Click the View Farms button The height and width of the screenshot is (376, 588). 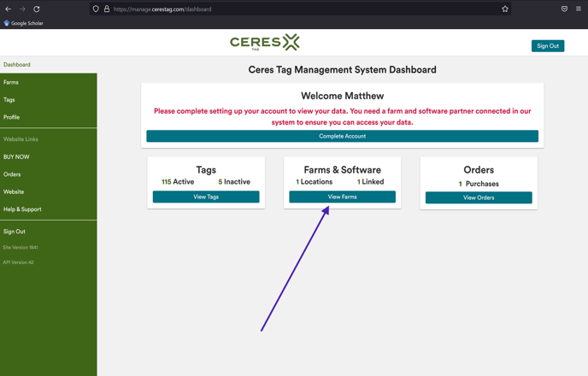343,197
